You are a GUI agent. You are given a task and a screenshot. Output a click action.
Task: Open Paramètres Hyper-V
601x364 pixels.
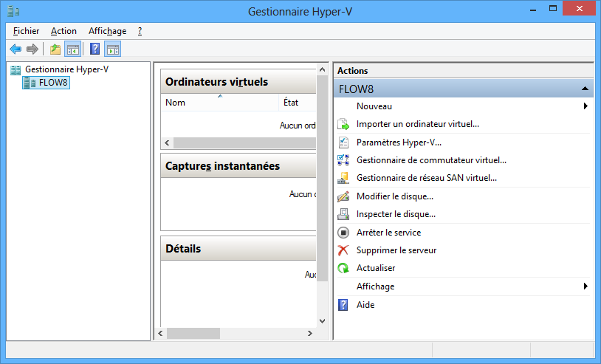pyautogui.click(x=399, y=142)
